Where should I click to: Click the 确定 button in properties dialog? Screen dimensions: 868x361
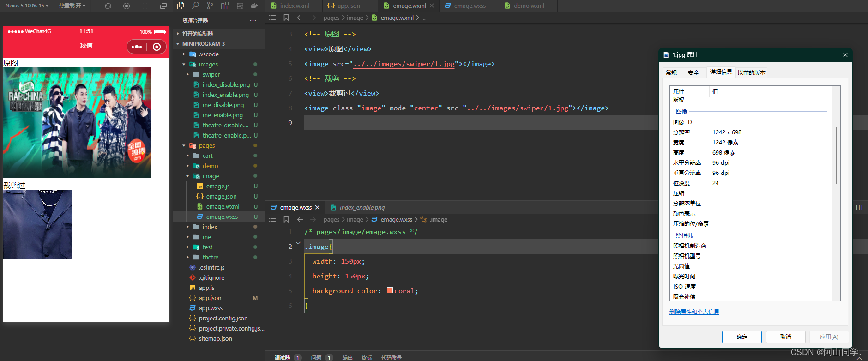(742, 337)
